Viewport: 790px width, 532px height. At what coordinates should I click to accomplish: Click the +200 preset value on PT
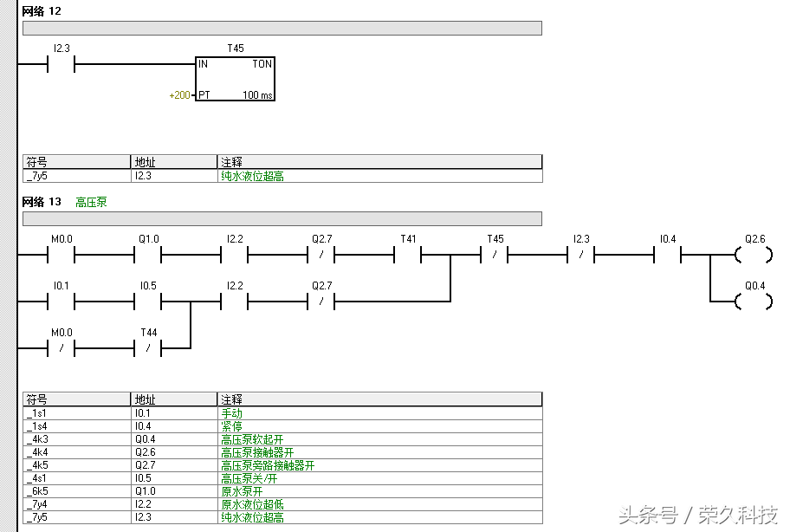[x=180, y=95]
